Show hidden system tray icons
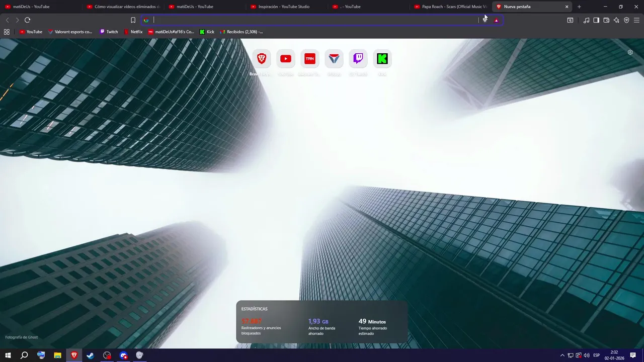Viewport: 644px width, 362px height. tap(562, 355)
